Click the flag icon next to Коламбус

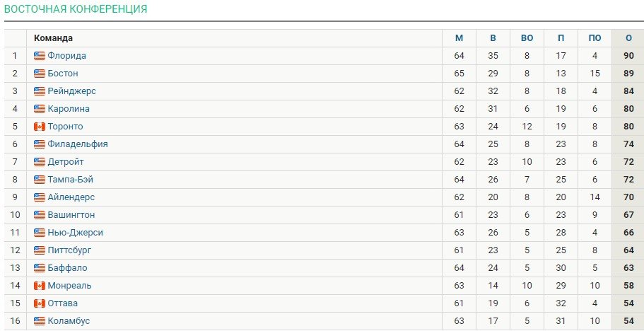point(40,321)
